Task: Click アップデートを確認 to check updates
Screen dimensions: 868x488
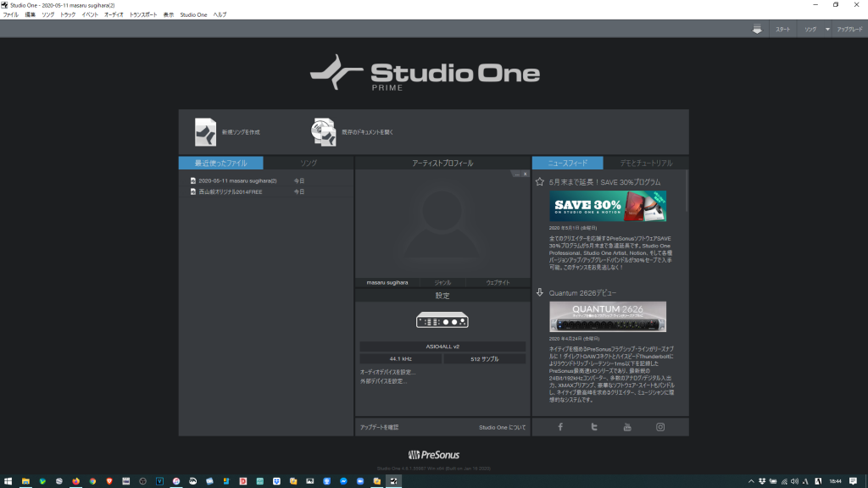Action: click(x=379, y=427)
